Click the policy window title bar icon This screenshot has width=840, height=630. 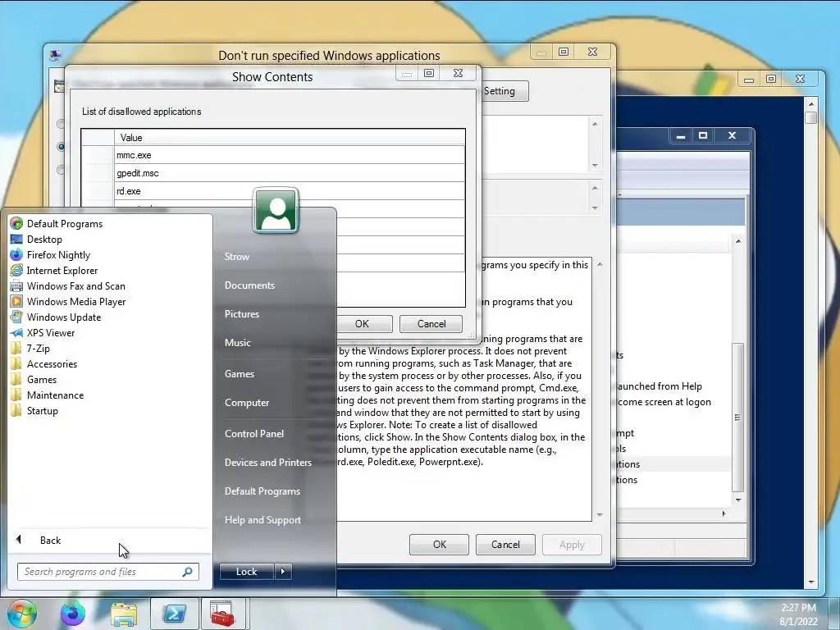click(x=55, y=55)
